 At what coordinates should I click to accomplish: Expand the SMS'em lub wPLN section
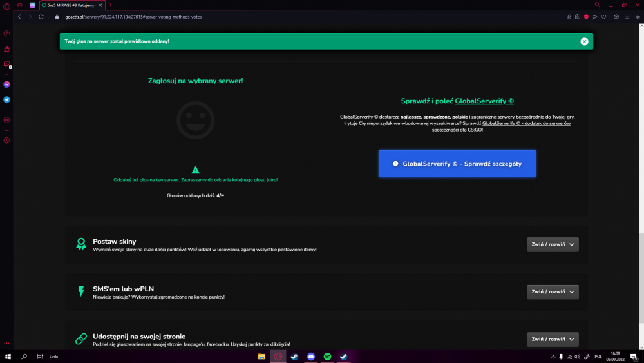pyautogui.click(x=553, y=292)
